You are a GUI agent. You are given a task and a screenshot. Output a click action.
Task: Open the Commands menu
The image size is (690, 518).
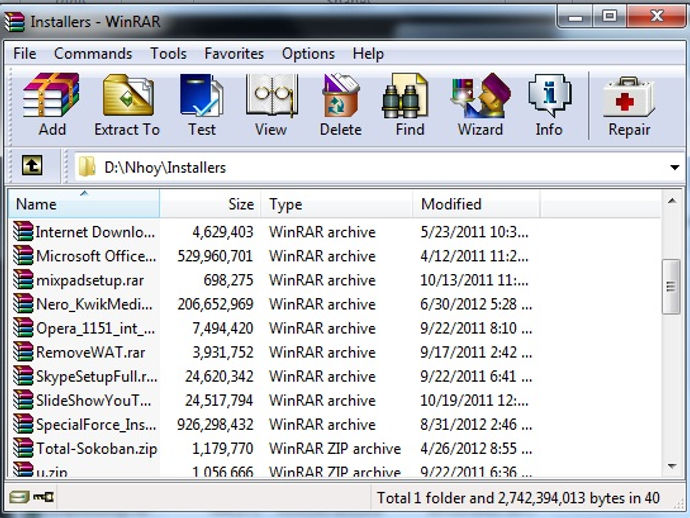coord(93,54)
